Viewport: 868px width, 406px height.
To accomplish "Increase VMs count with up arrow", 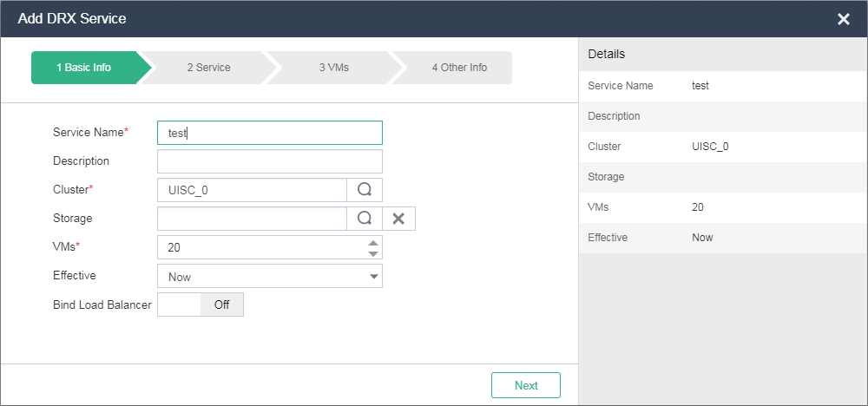I will (373, 242).
